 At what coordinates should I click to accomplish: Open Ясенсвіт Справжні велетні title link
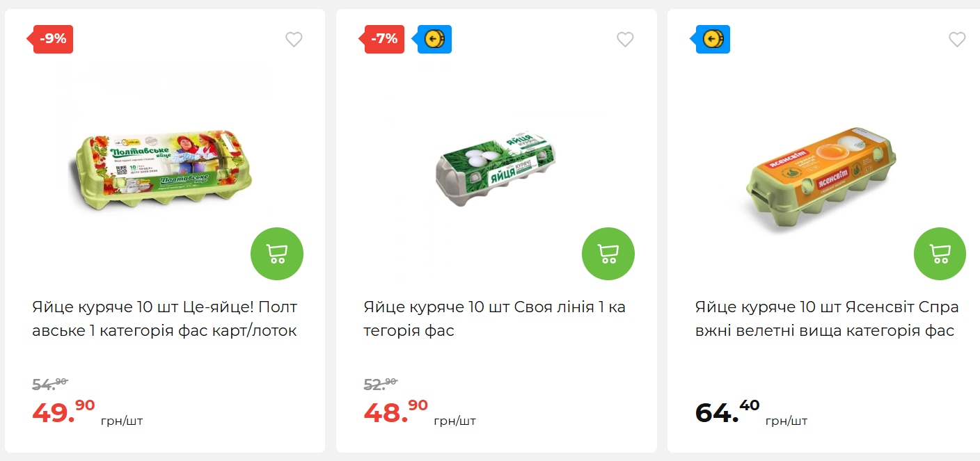826,318
